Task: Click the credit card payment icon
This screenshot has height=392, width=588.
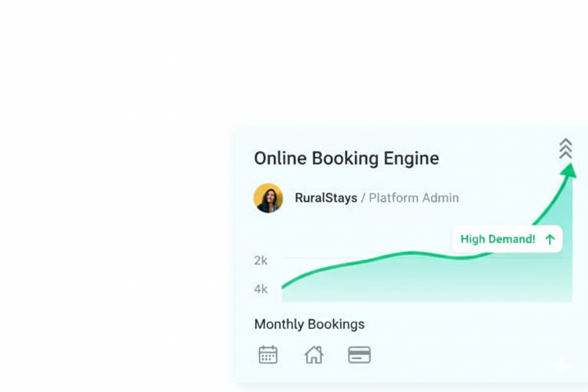Action: pos(359,355)
